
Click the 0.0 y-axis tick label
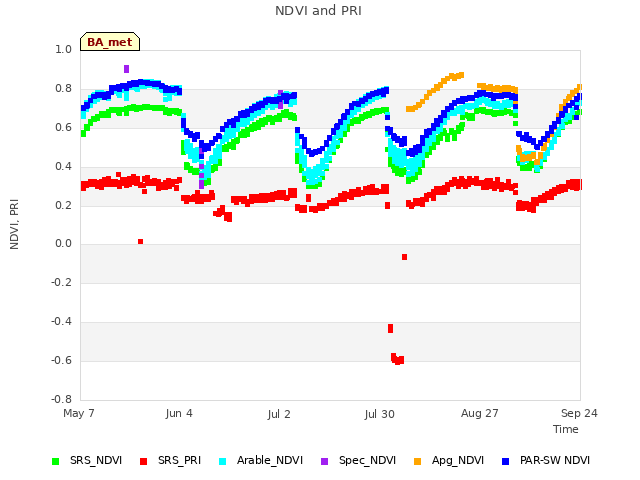(63, 244)
